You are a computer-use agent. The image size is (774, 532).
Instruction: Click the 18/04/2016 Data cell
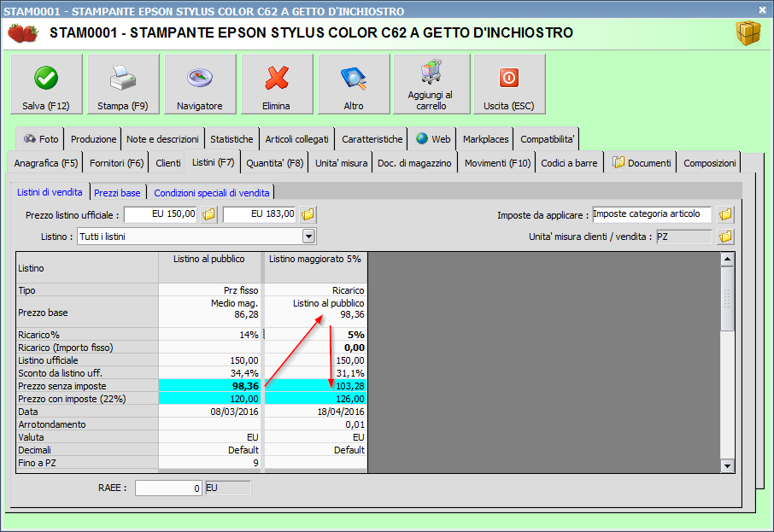315,412
